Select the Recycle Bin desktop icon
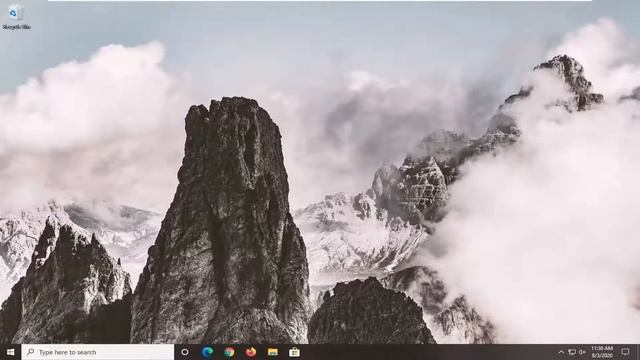The height and width of the screenshot is (360, 640). tap(16, 17)
